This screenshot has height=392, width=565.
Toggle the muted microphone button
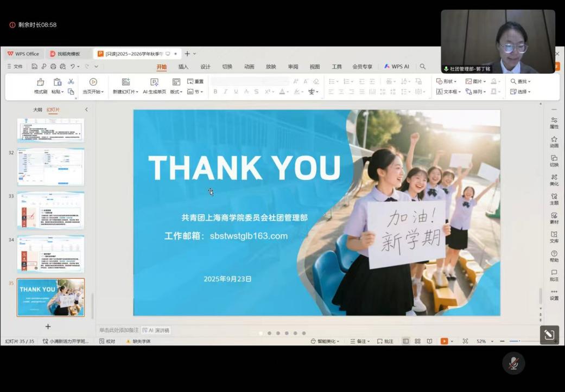513,363
